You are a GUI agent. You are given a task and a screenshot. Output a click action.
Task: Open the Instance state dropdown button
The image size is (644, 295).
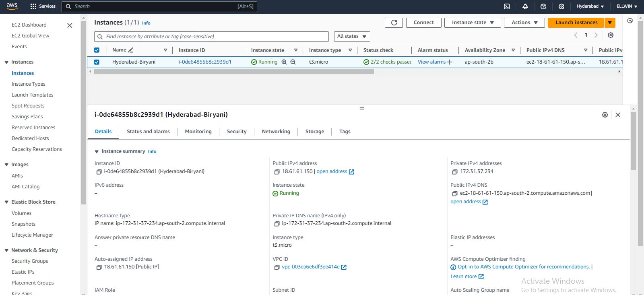[472, 23]
